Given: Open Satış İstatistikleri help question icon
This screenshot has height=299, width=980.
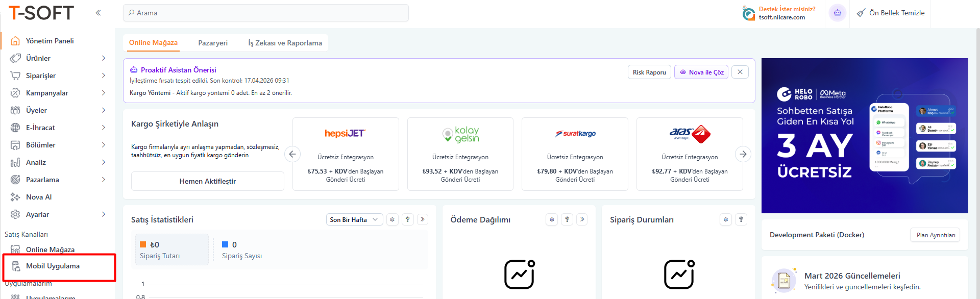Looking at the screenshot, I should pyautogui.click(x=407, y=219).
